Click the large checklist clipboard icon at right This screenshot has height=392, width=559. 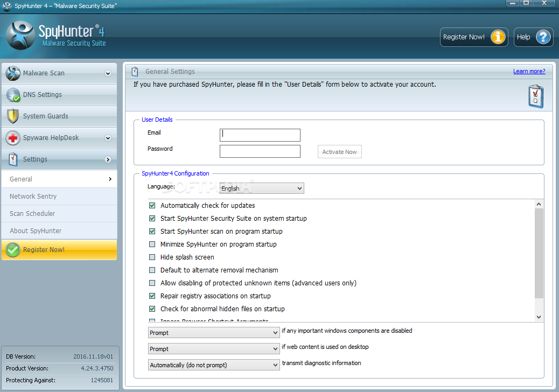coord(535,96)
